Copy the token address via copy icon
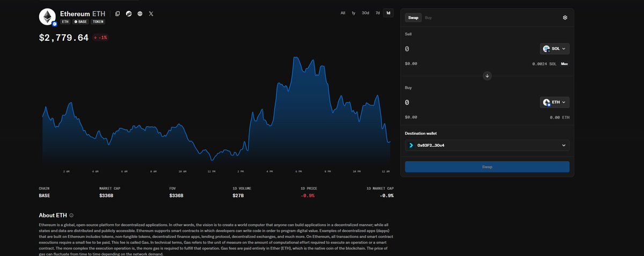 tap(118, 13)
